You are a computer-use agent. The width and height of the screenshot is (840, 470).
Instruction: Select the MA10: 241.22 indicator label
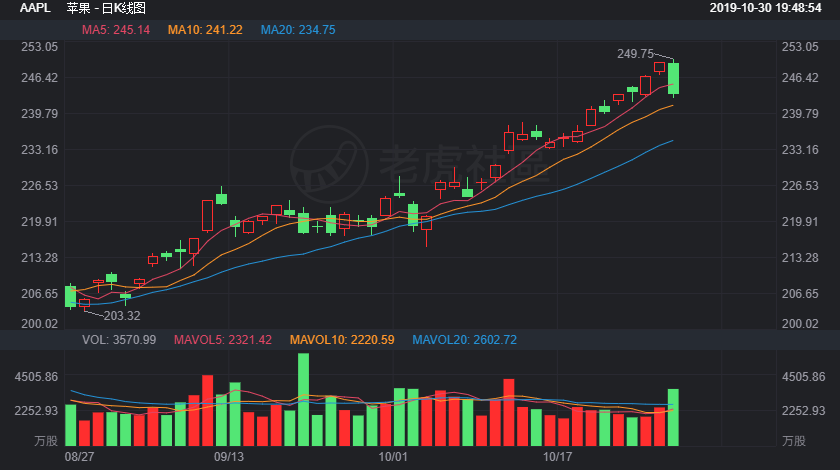205,30
